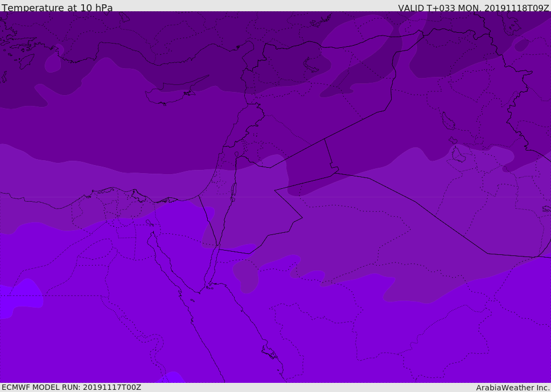Click the "Temperature at 10 hPa" title text
The width and height of the screenshot is (551, 392).
tap(57, 8)
